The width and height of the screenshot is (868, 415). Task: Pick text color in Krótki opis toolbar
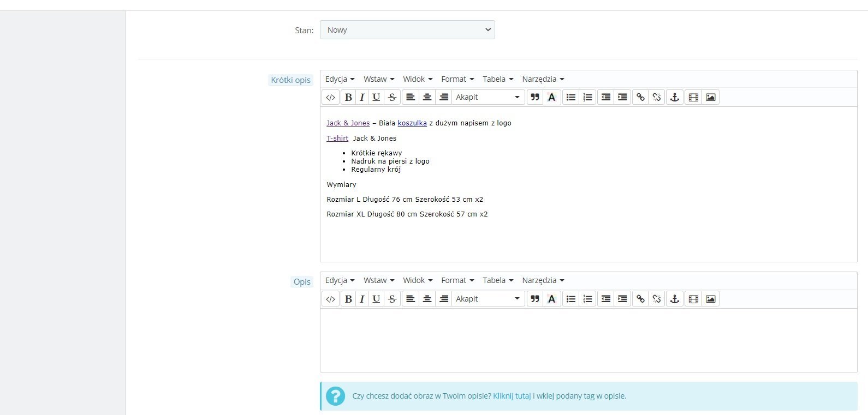[552, 97]
